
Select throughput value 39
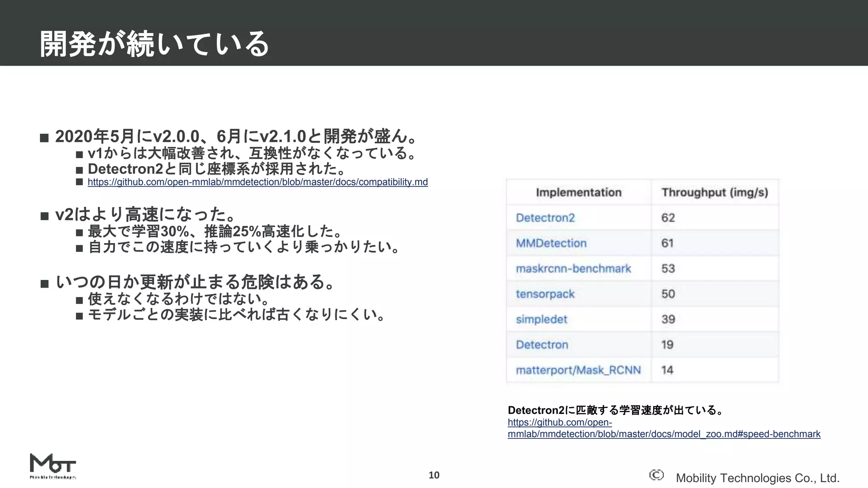pyautogui.click(x=668, y=319)
